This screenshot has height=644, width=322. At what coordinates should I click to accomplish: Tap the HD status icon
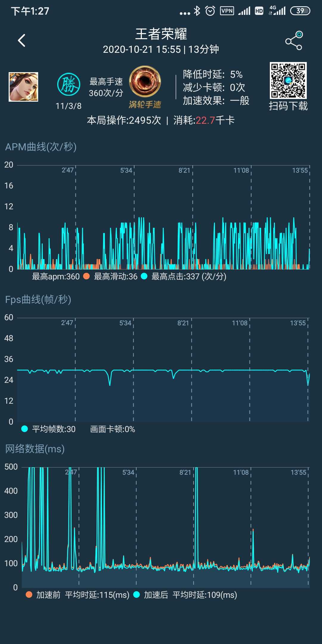tap(259, 11)
